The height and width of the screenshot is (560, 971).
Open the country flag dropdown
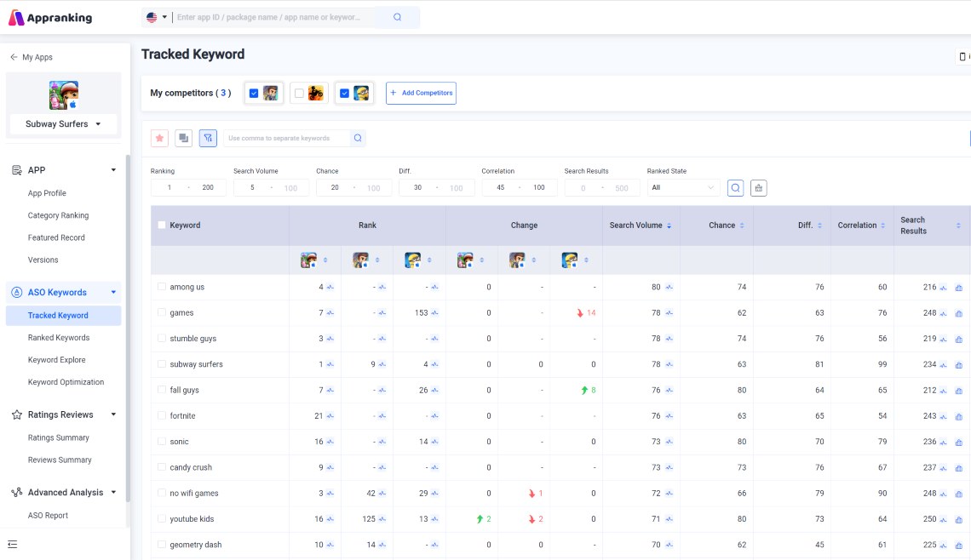pos(157,17)
